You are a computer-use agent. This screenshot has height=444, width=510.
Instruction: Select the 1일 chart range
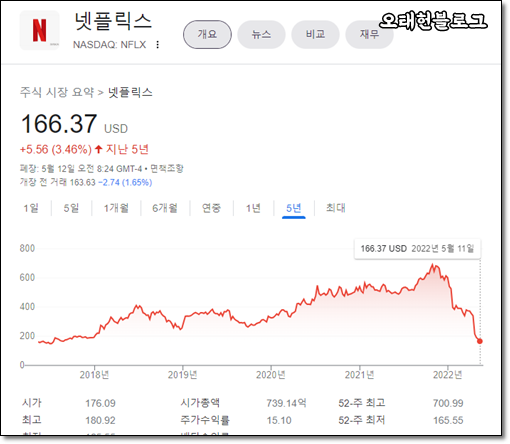pyautogui.click(x=31, y=208)
